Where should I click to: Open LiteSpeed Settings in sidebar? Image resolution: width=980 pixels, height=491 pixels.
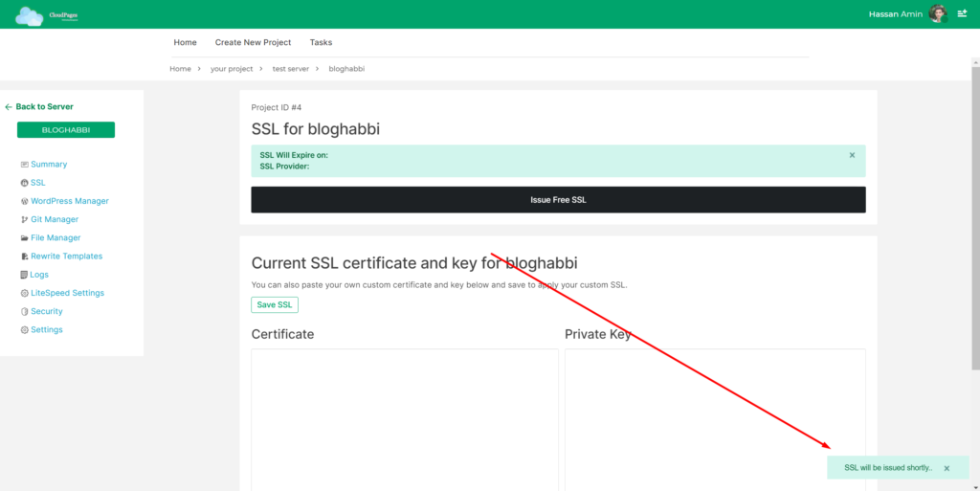(x=68, y=293)
